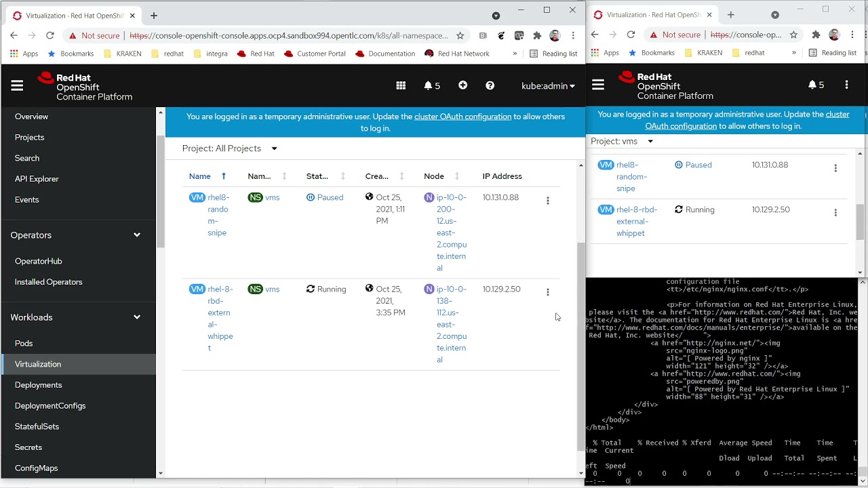Select Virtualization in sidebar
The width and height of the screenshot is (868, 488).
pyautogui.click(x=79, y=364)
